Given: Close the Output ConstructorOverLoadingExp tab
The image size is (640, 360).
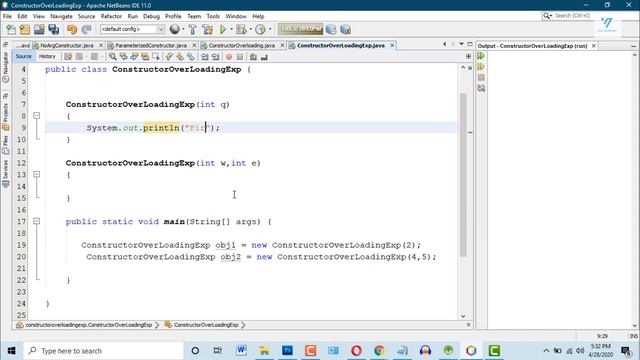Looking at the screenshot, I should [x=594, y=46].
